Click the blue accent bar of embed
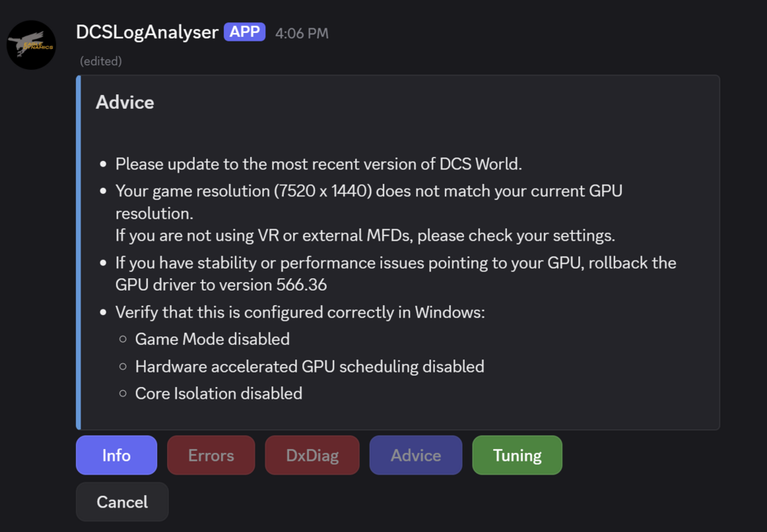The width and height of the screenshot is (767, 532). [78, 253]
